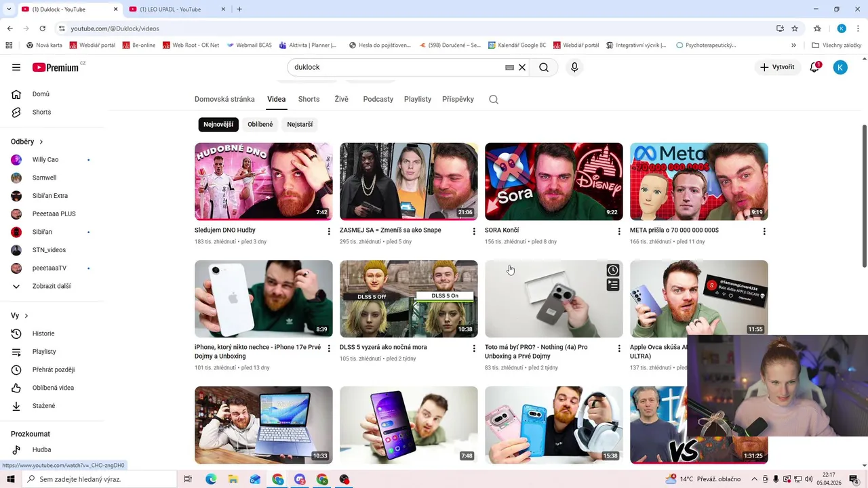868x488 pixels.
Task: Switch to the 'Playlisty' channel tab
Action: pyautogui.click(x=418, y=99)
